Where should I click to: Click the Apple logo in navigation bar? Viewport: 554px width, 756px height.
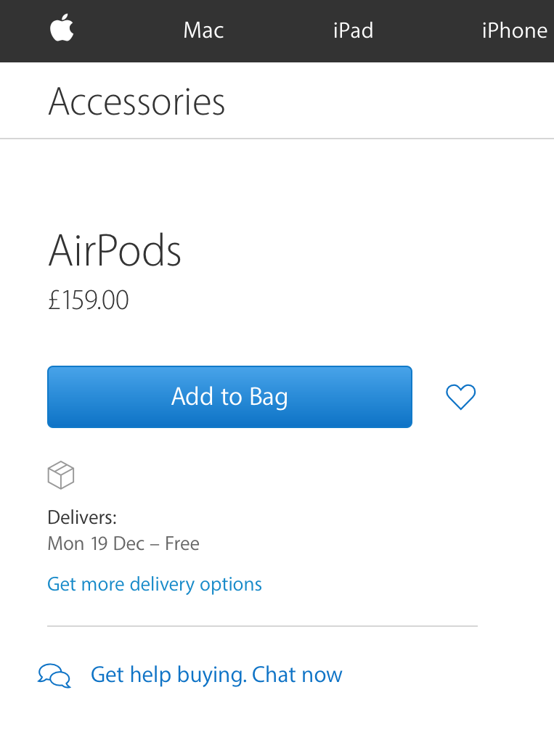coord(62,28)
